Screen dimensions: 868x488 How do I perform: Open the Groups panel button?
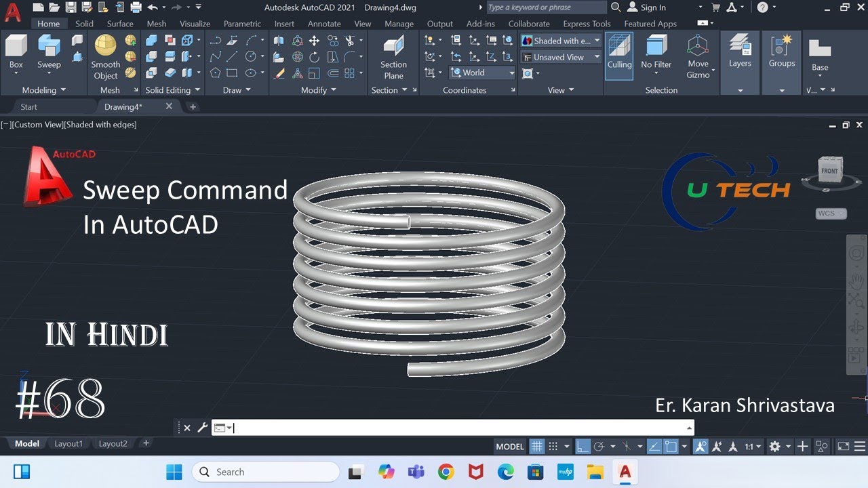pos(781,52)
